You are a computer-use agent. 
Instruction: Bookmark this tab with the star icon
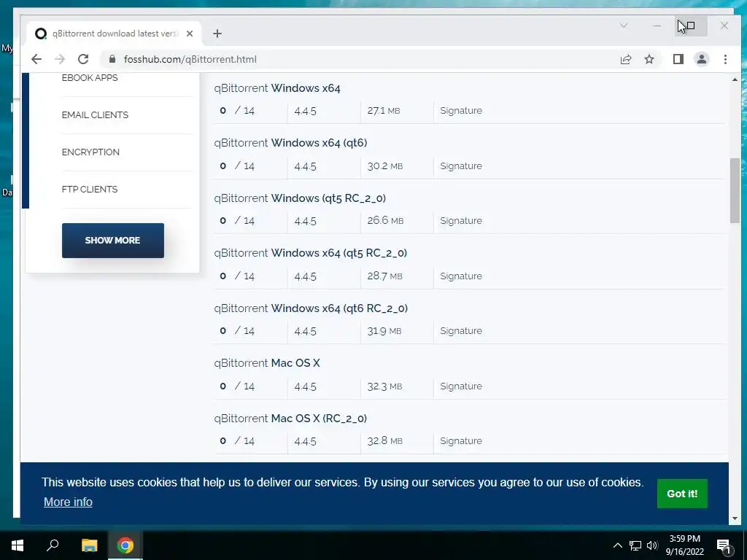point(649,59)
